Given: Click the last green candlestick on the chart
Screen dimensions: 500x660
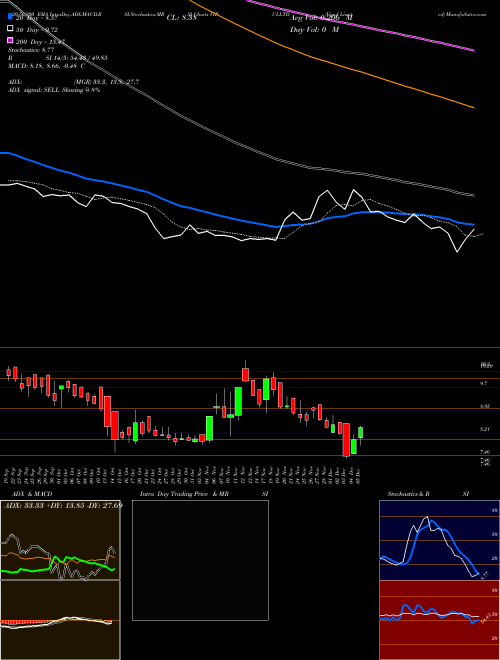Looking at the screenshot, I should 361,432.
